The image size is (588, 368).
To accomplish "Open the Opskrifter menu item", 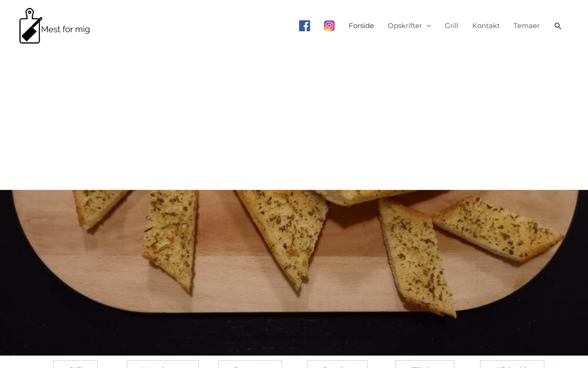I will click(x=405, y=26).
